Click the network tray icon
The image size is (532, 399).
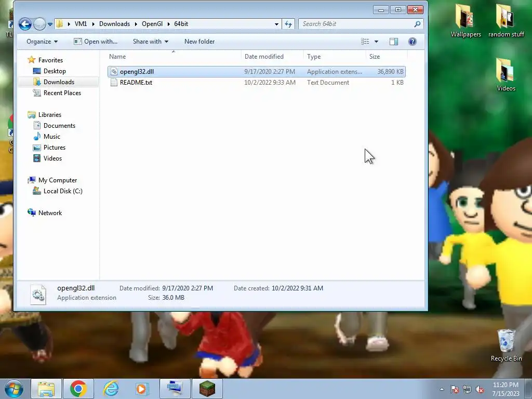pyautogui.click(x=467, y=389)
